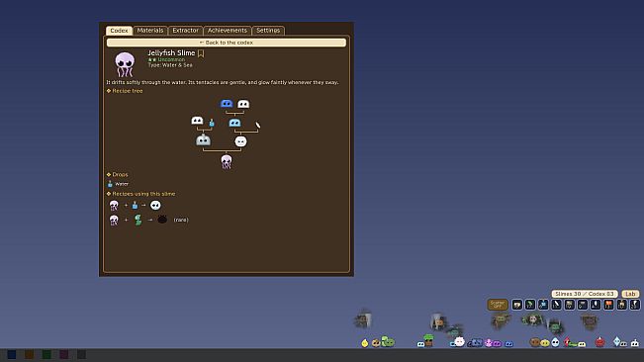The width and height of the screenshot is (644, 362).
Task: Click water bottle ingredient in first recipe
Action: point(135,205)
